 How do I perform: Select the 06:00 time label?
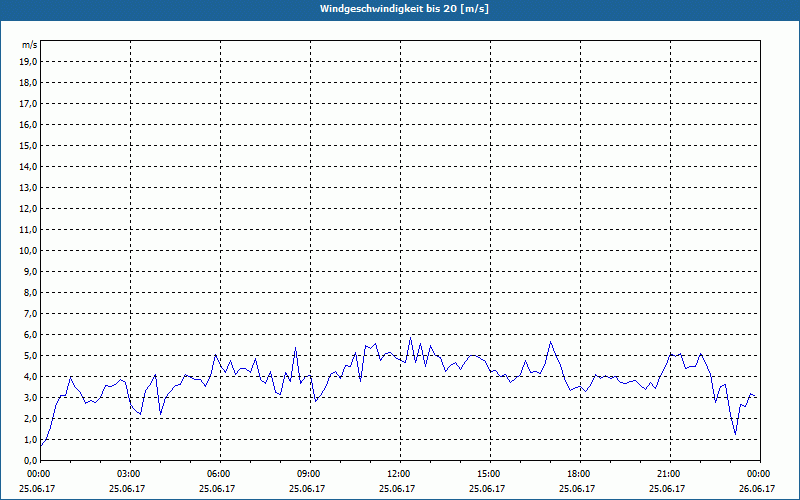(x=220, y=474)
